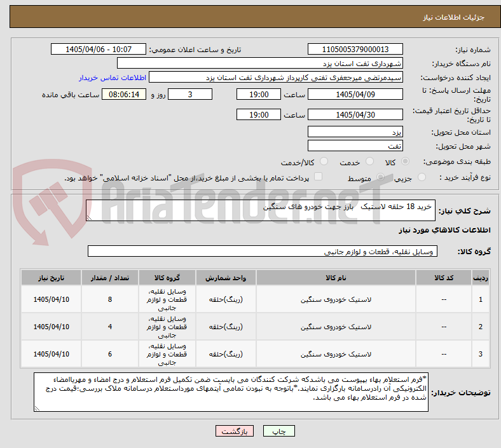
Task: Click the response deadline time 19:00 field
Action: coord(259,94)
